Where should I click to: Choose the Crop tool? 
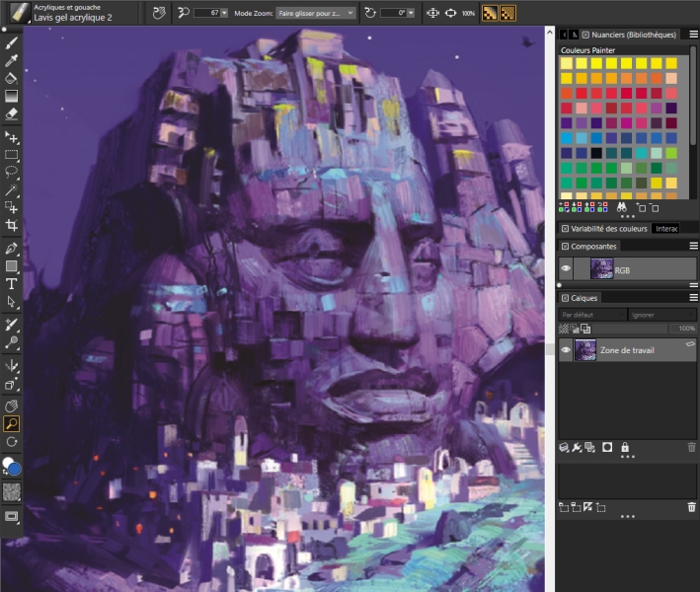point(12,226)
